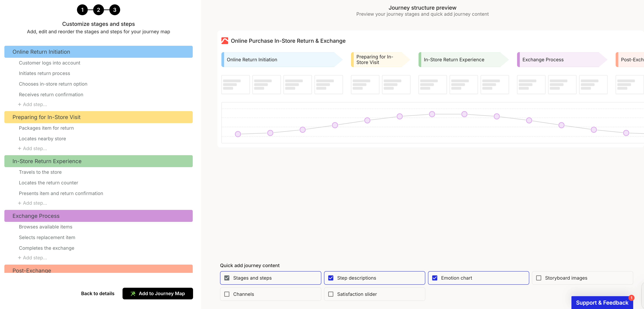Uncheck the Step descriptions checkbox

[x=331, y=278]
